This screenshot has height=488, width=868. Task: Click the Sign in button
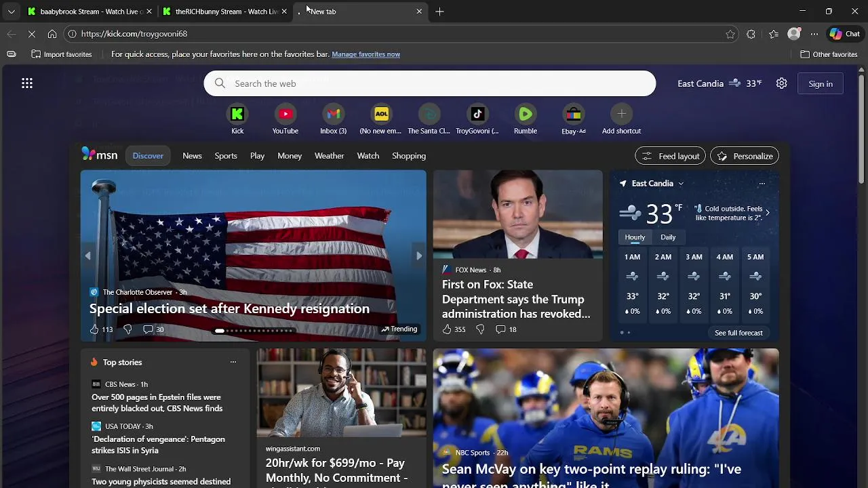tap(821, 83)
